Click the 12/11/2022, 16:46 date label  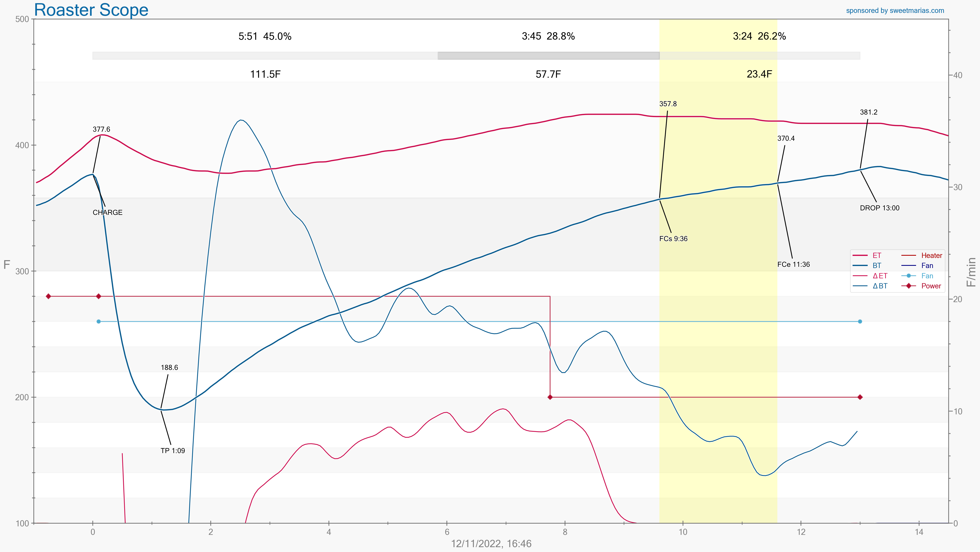[x=491, y=544]
